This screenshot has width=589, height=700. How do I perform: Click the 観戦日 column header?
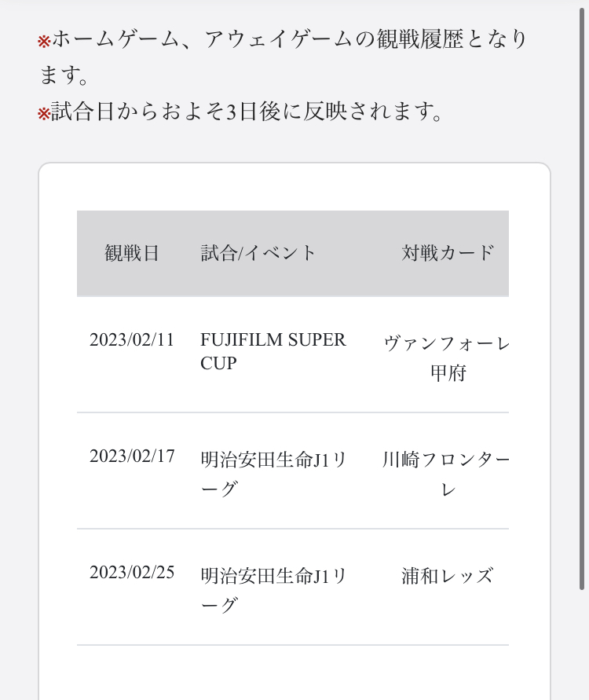(132, 253)
